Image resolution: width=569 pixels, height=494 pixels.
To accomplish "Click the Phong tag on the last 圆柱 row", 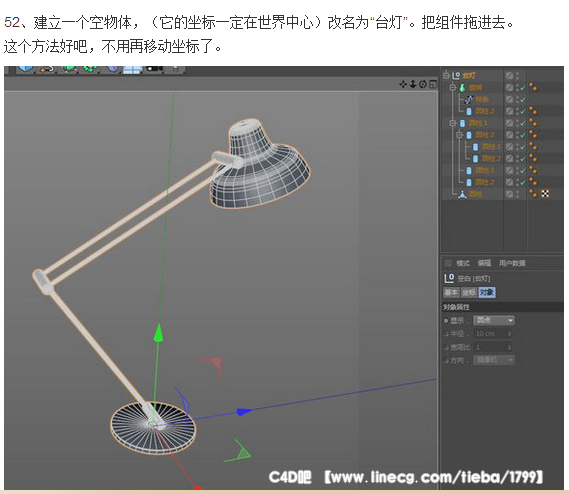I will (x=533, y=193).
